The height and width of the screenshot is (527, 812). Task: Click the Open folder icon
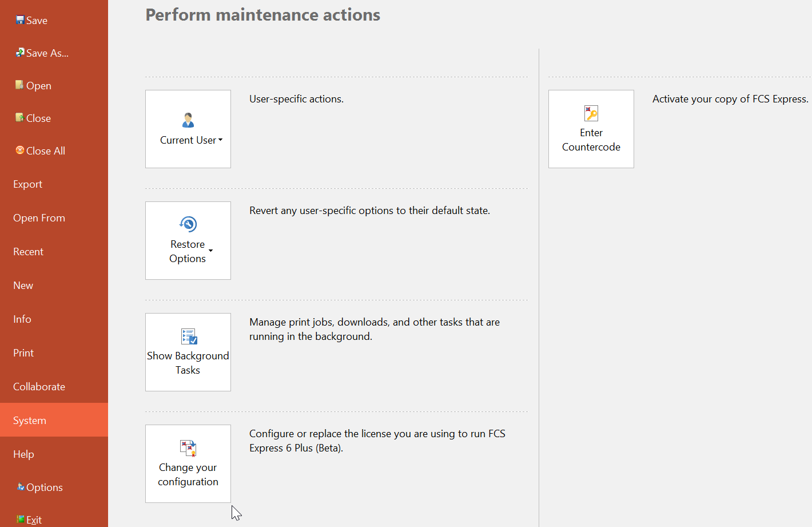[19, 85]
